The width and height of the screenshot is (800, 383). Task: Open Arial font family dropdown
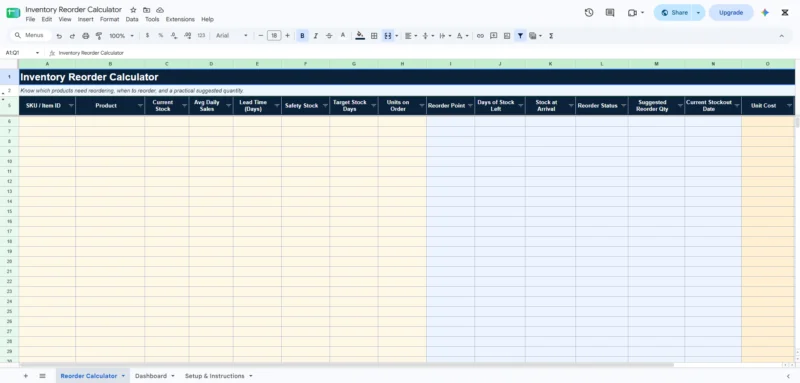point(232,36)
